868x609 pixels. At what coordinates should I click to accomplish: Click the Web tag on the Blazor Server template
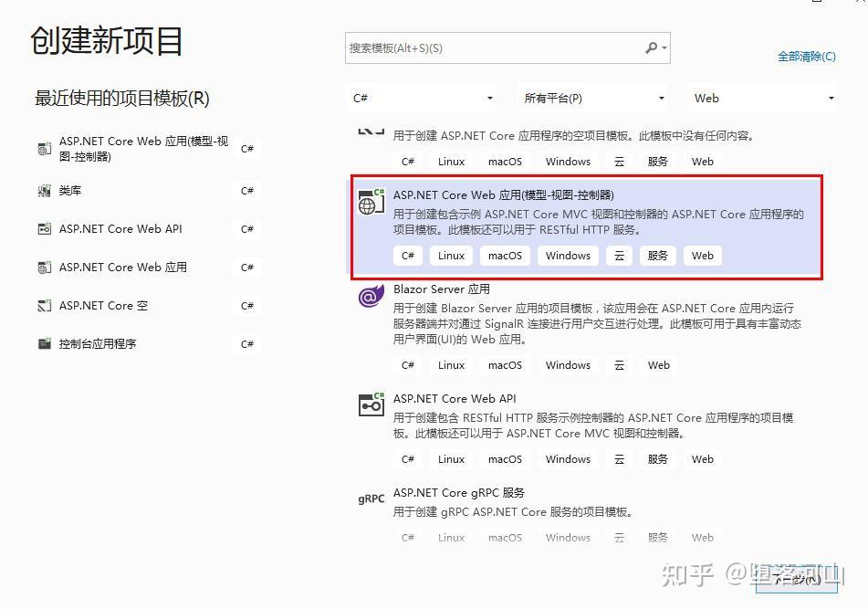pyautogui.click(x=659, y=365)
